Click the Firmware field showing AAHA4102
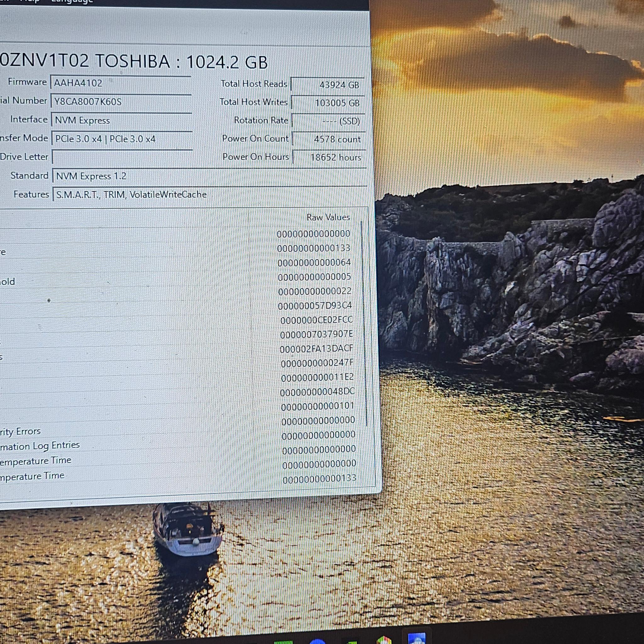This screenshot has height=644, width=644. click(120, 83)
